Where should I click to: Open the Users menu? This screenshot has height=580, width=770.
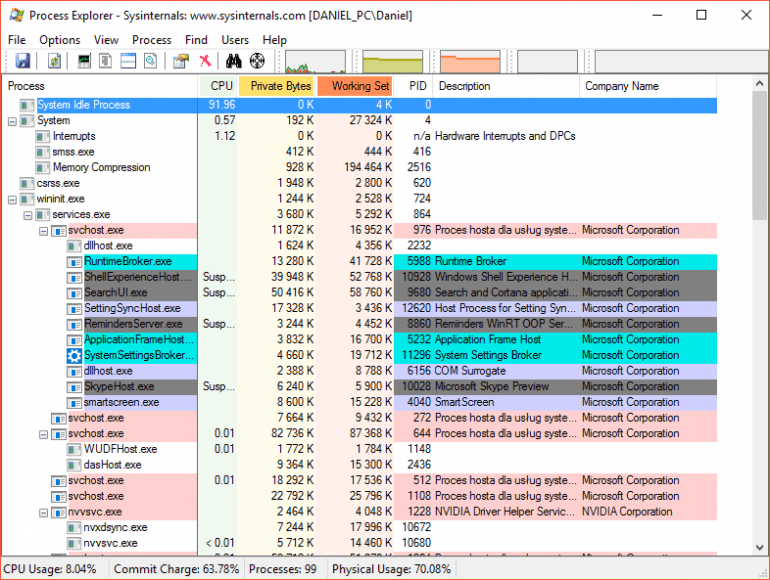pos(235,40)
